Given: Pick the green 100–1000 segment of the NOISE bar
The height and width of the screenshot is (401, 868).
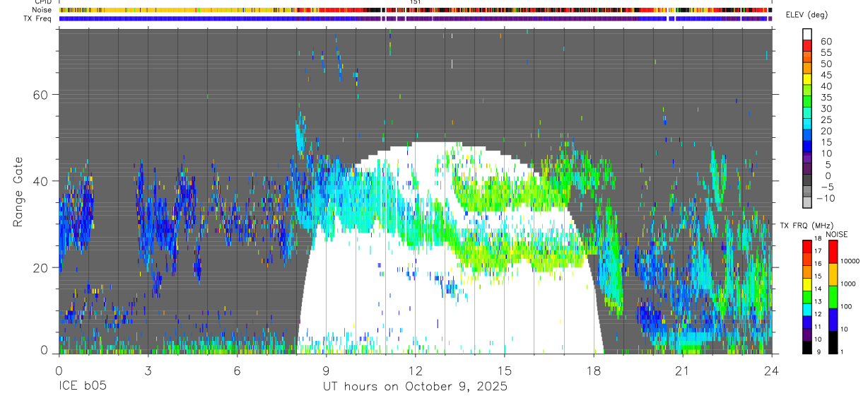Looking at the screenshot, I should pyautogui.click(x=833, y=296).
